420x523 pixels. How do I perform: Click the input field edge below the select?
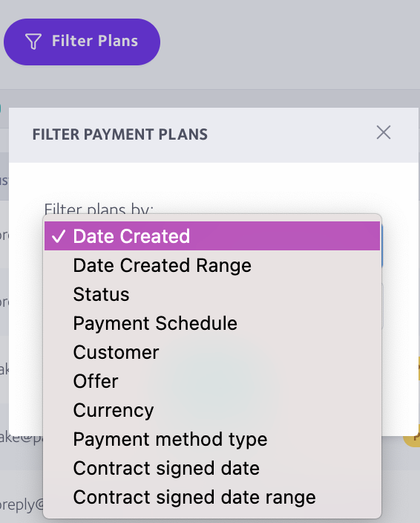(x=382, y=305)
